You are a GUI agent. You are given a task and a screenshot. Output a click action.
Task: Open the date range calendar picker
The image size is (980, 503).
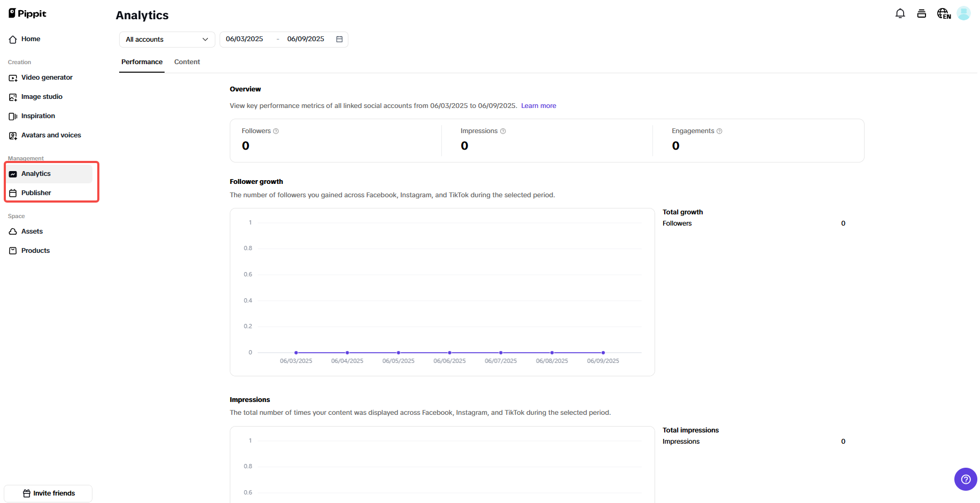click(339, 39)
